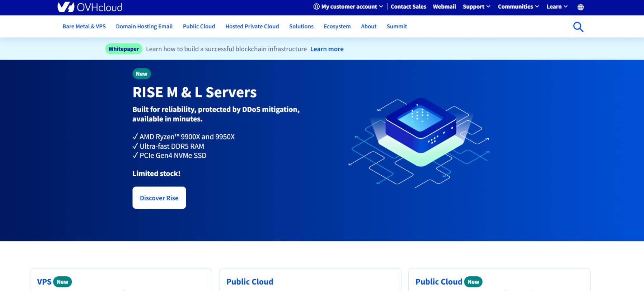
Task: Open Summit menu item
Action: (x=397, y=26)
